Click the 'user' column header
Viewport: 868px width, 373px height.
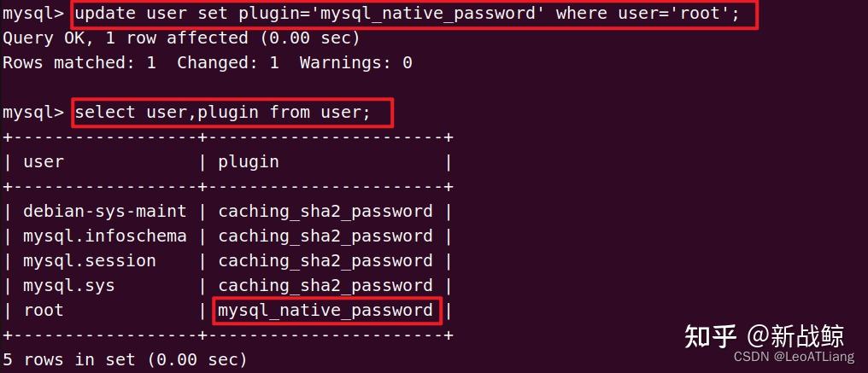(x=44, y=161)
